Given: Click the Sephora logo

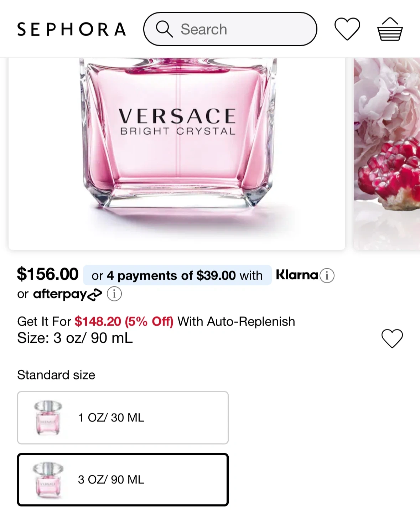Looking at the screenshot, I should [71, 30].
